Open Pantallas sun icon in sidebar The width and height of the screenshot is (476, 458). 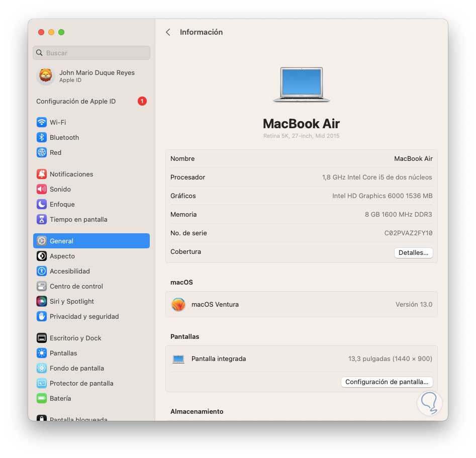pyautogui.click(x=42, y=353)
